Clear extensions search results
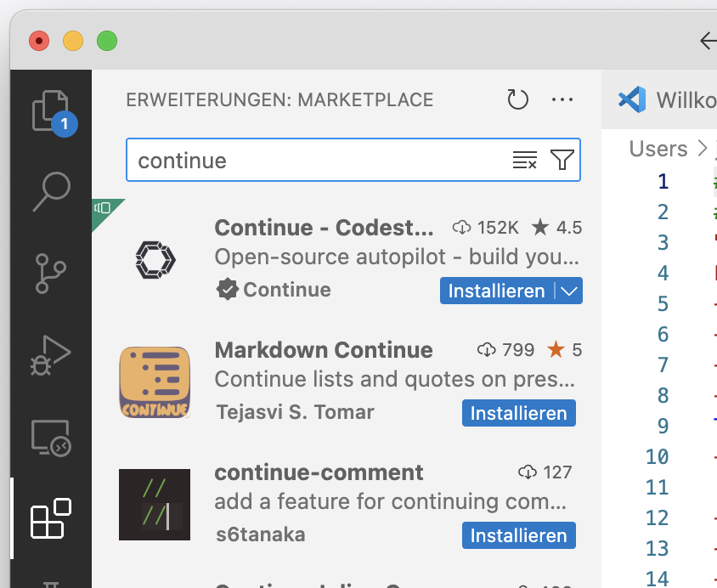Image resolution: width=717 pixels, height=588 pixels. [524, 160]
